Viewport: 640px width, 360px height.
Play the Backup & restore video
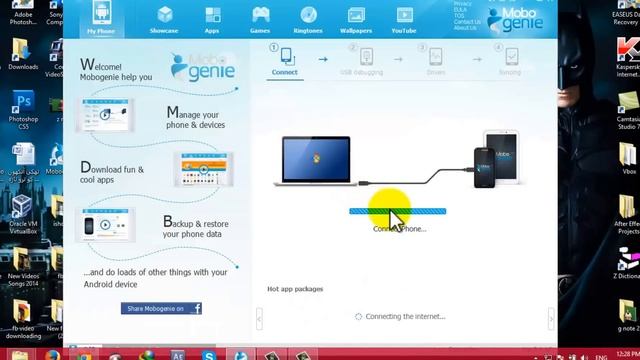pyautogui.click(x=105, y=224)
